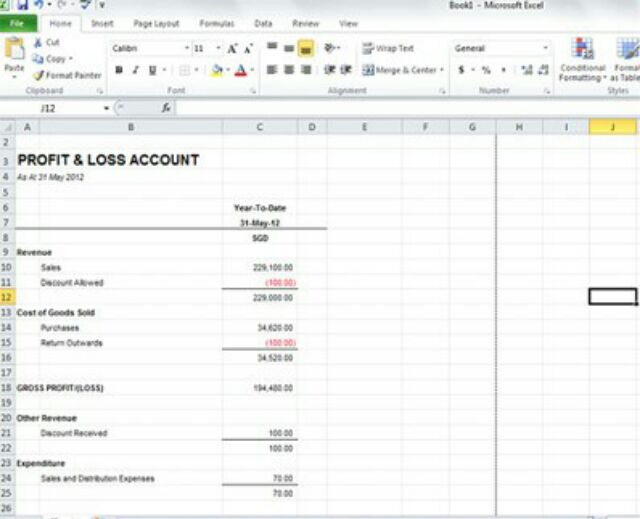The image size is (640, 519).
Task: Open the Formulas ribbon tab
Action: coord(217,22)
